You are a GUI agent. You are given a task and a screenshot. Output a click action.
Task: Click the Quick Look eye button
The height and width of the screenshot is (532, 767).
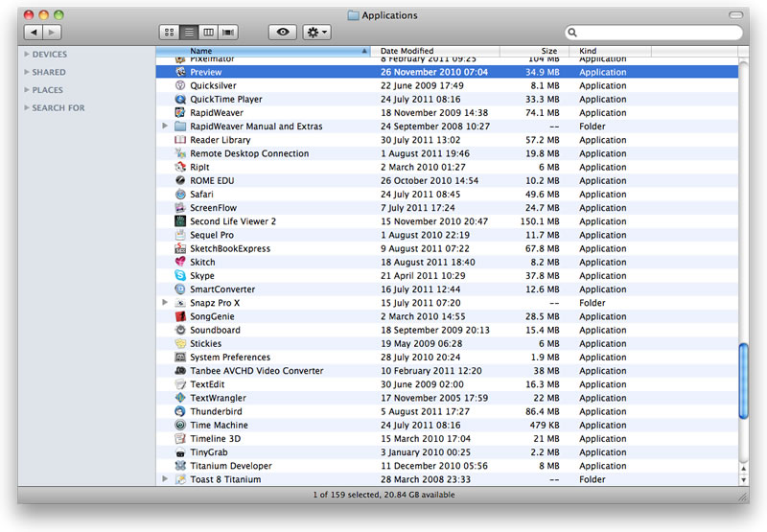pyautogui.click(x=282, y=33)
